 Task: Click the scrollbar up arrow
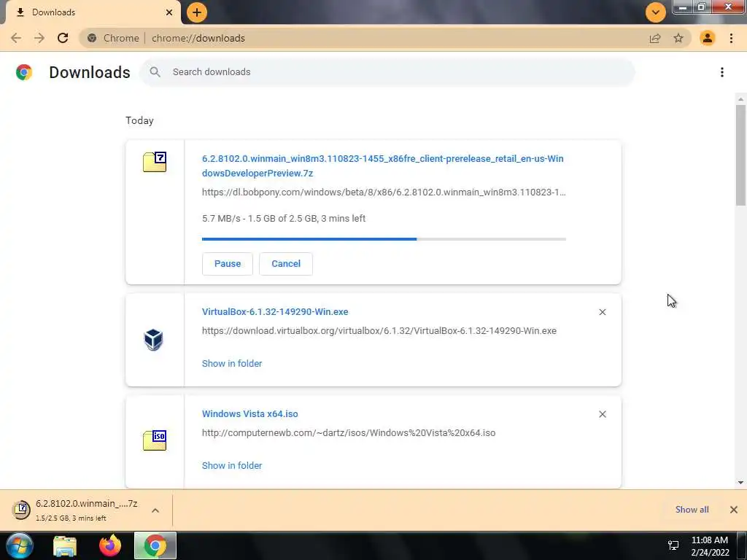pos(740,99)
